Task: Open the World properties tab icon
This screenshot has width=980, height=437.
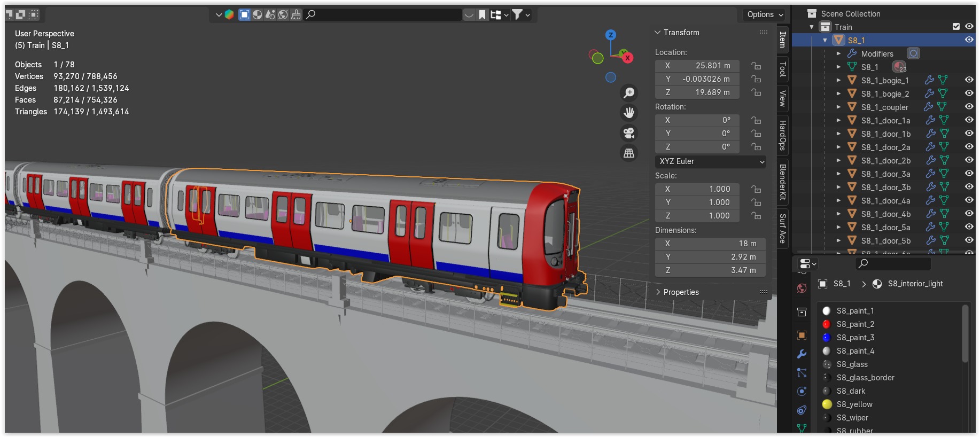Action: point(802,288)
